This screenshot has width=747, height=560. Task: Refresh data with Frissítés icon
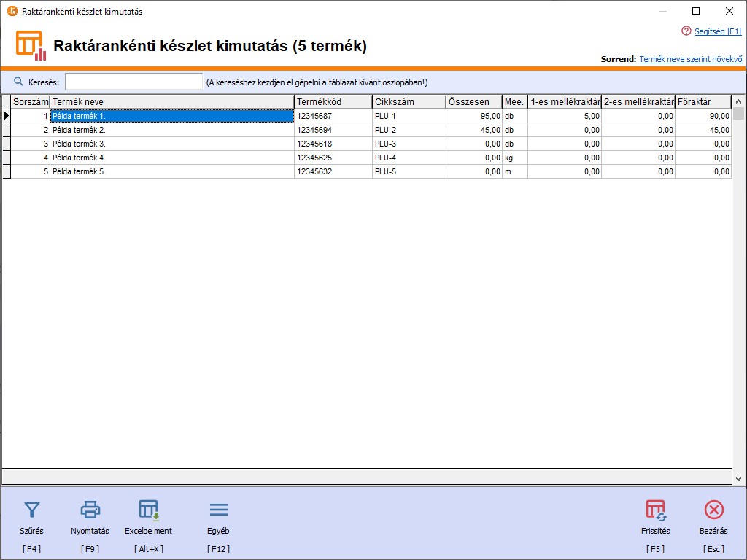[655, 510]
